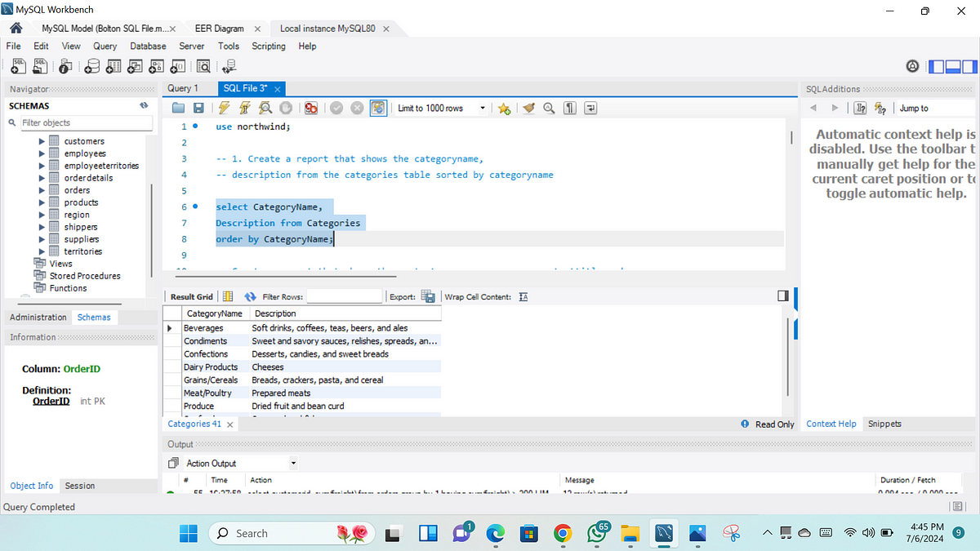Screen dimensions: 980x551
Task: Toggle autocommit mode button
Action: click(x=378, y=108)
